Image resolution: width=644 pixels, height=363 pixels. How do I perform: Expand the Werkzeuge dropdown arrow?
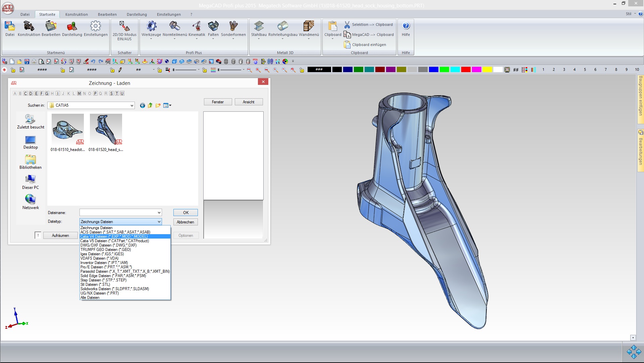151,39
